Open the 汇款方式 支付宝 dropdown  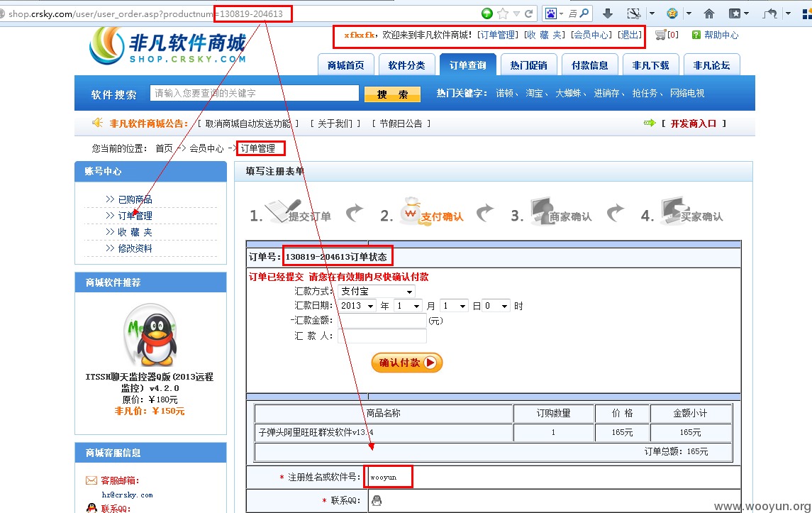point(377,291)
